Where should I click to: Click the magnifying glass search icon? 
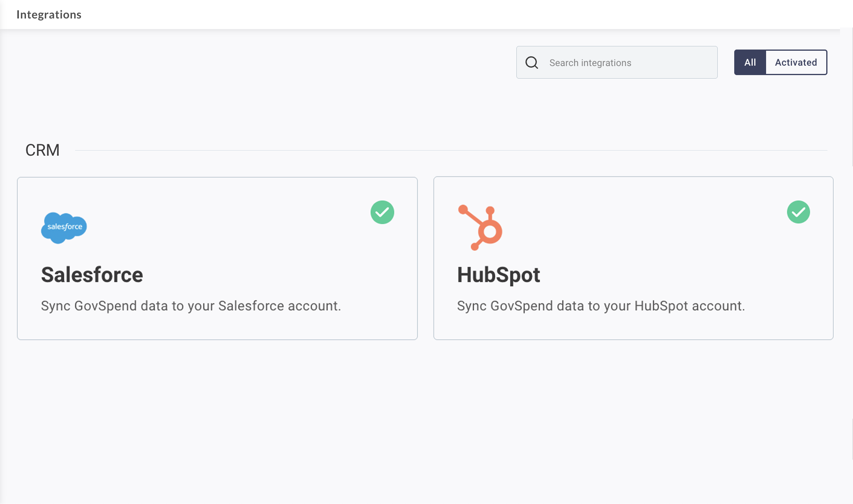tap(532, 63)
